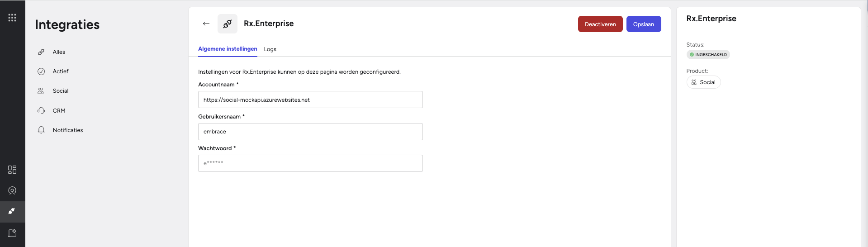
Task: Click the CRM headset icon
Action: [41, 110]
